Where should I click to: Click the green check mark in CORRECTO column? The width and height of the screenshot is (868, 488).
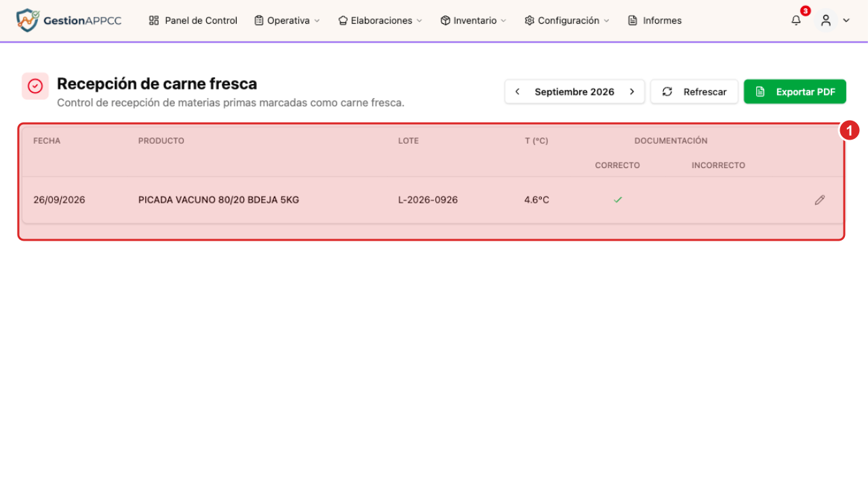pos(618,200)
